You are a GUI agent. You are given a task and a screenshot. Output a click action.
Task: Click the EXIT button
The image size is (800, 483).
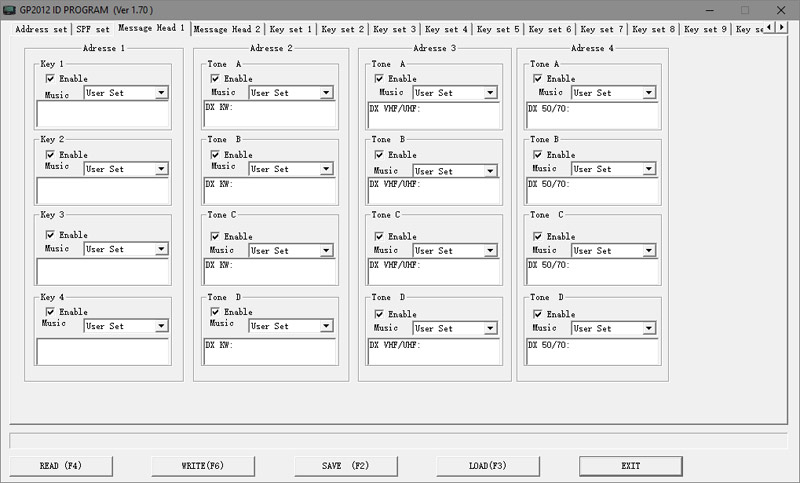coord(630,466)
